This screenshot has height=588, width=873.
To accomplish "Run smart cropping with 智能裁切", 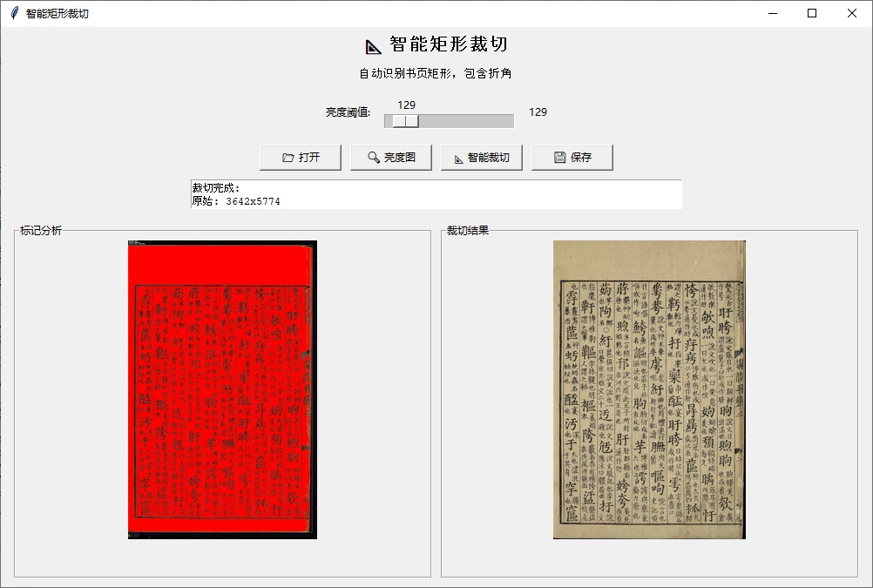I will coord(481,157).
